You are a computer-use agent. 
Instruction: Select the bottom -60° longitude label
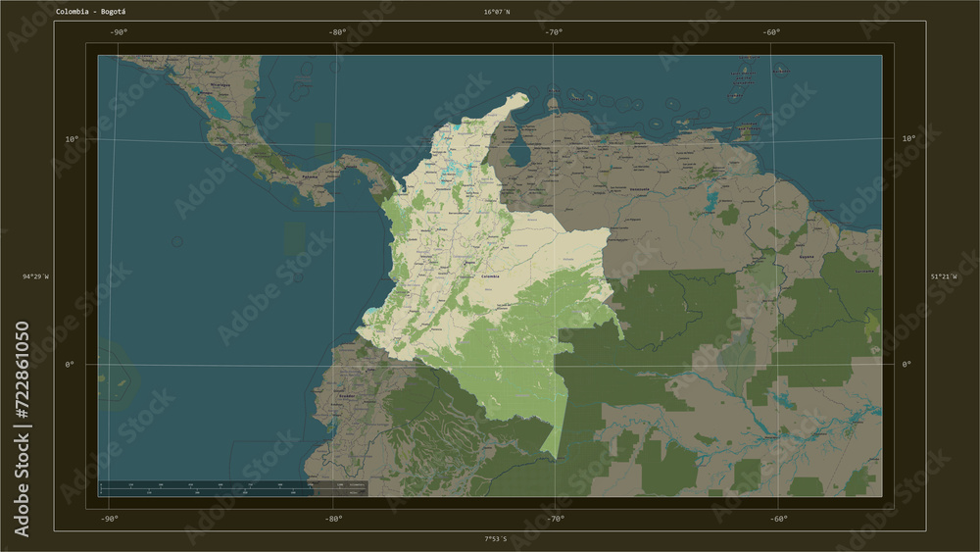click(778, 519)
